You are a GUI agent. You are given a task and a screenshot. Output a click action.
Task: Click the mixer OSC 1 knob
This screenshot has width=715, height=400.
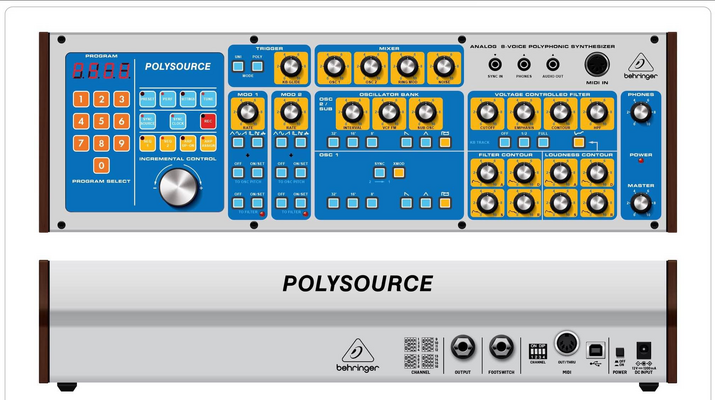point(334,67)
